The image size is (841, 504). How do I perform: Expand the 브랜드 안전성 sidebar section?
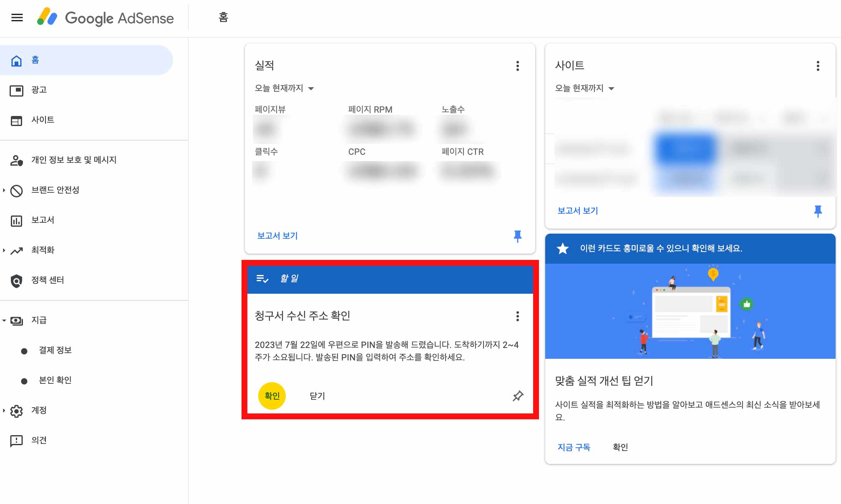4,190
